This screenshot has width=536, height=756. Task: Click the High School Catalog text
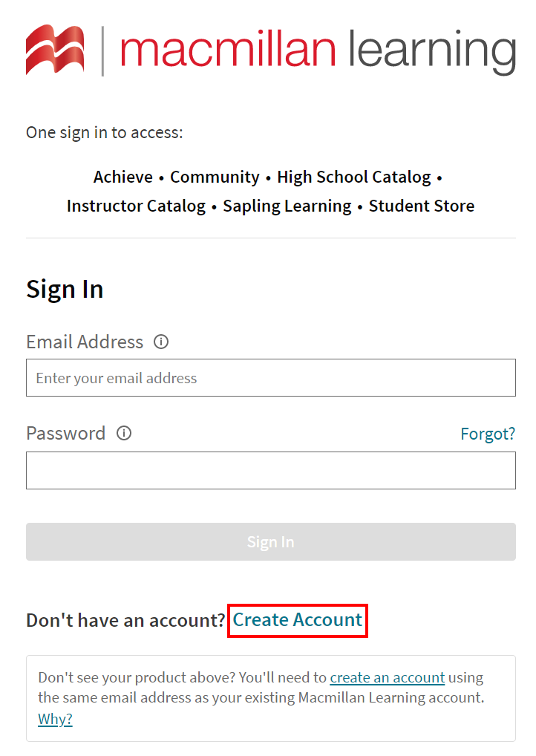pos(353,177)
